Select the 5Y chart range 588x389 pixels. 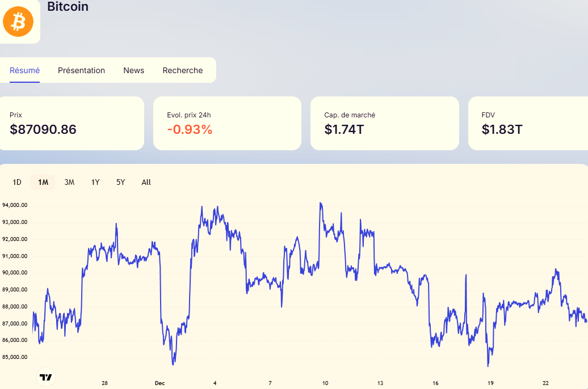pos(120,182)
